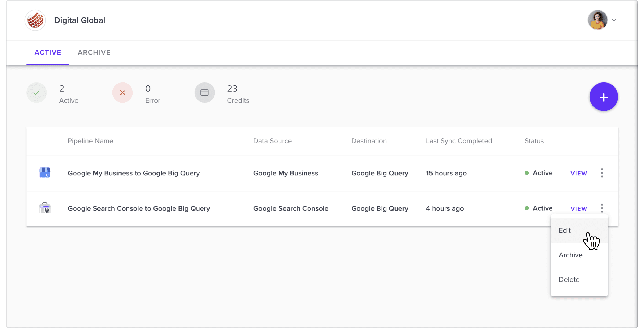
Task: Click the Pipeline Name column header
Action: (90, 141)
